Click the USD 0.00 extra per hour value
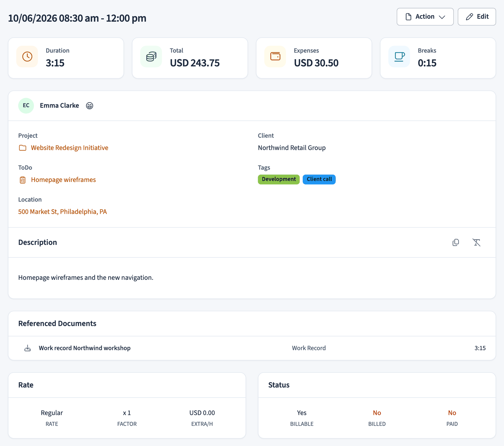504x446 pixels. coord(202,413)
